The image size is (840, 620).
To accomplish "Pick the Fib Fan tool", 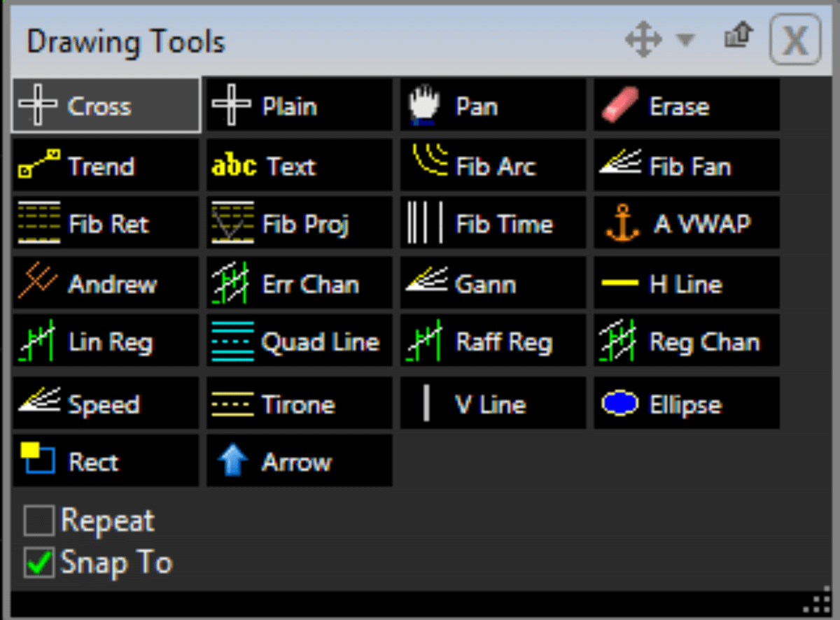I will point(687,165).
